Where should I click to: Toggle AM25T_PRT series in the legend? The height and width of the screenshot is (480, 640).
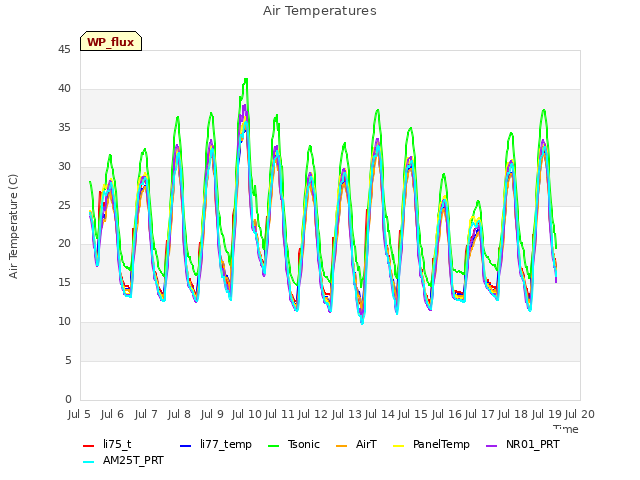123,461
